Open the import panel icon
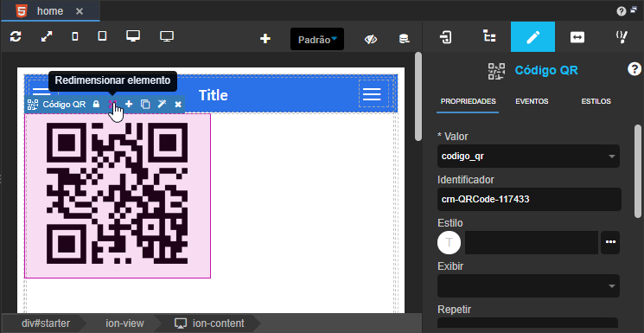This screenshot has width=644, height=333. 446,37
